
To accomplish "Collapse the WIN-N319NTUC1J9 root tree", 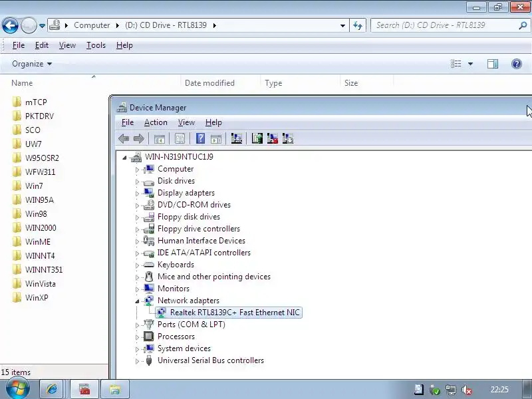I will (x=124, y=158).
